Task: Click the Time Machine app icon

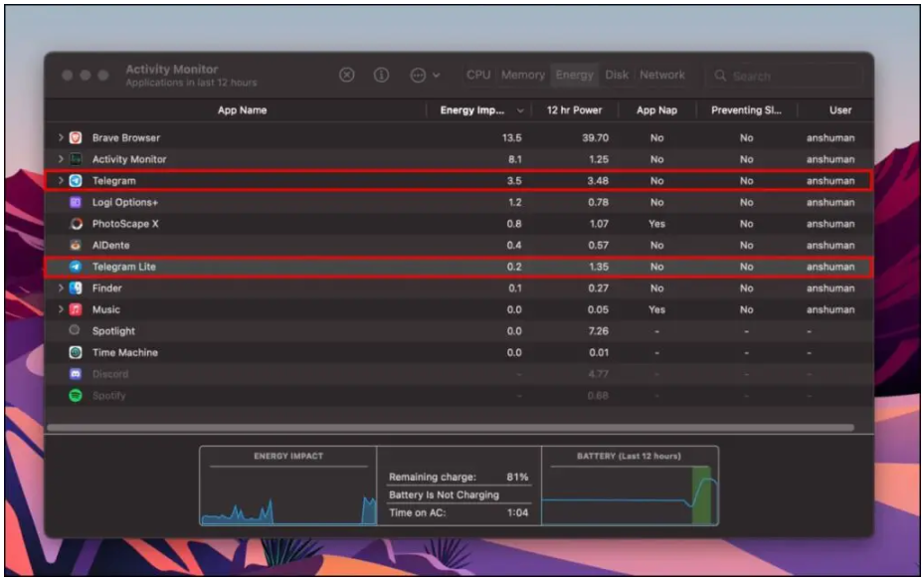Action: coord(76,352)
